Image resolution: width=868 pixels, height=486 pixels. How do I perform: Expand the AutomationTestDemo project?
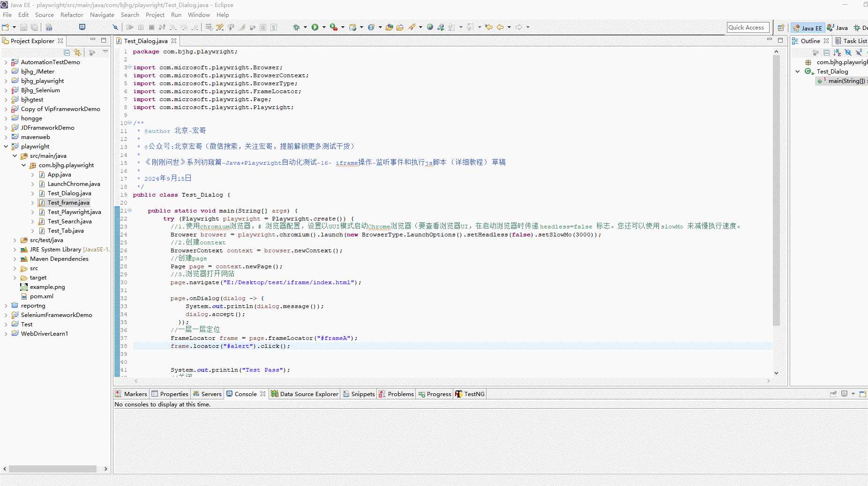click(x=6, y=62)
